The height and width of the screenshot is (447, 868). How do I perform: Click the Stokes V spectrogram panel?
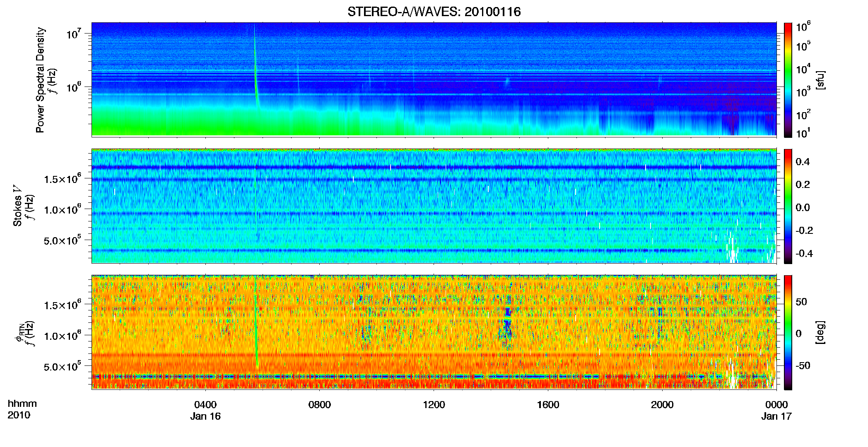tap(434, 206)
